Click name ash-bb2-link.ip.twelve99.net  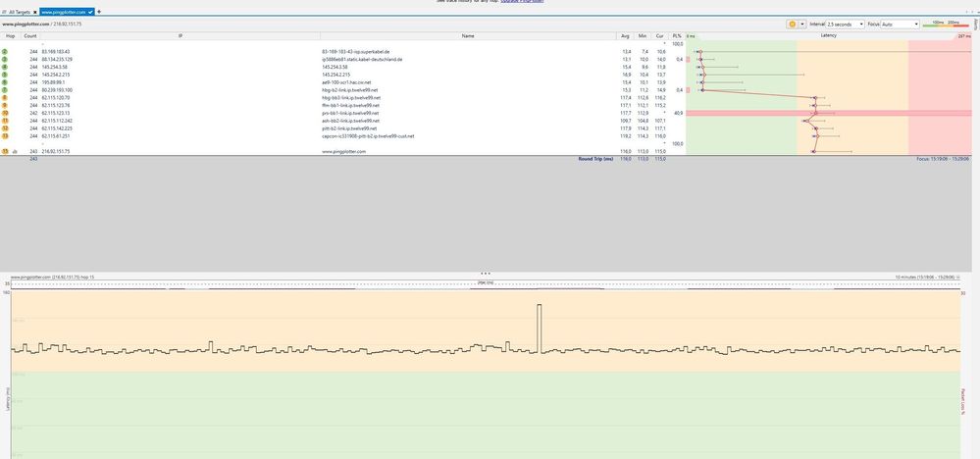(x=350, y=121)
